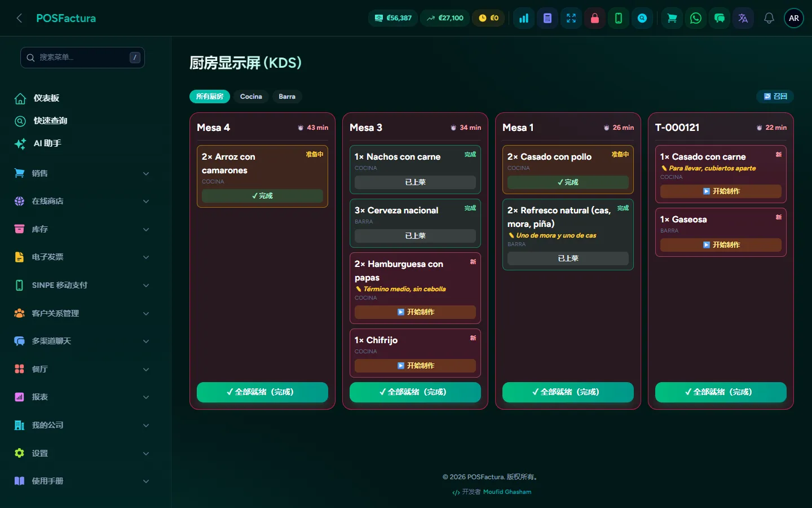Click the calculator icon in top bar

point(548,18)
